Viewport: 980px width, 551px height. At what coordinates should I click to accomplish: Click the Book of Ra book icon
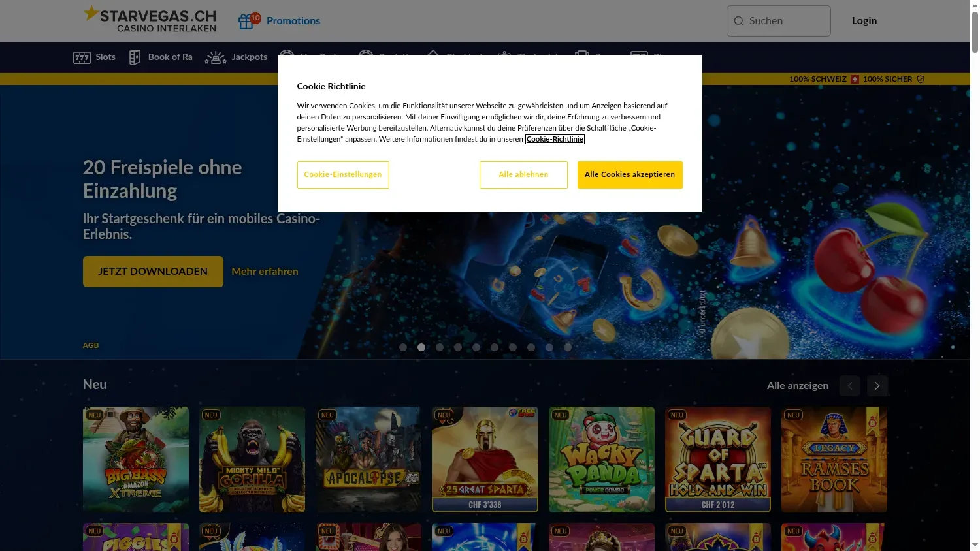pyautogui.click(x=135, y=57)
